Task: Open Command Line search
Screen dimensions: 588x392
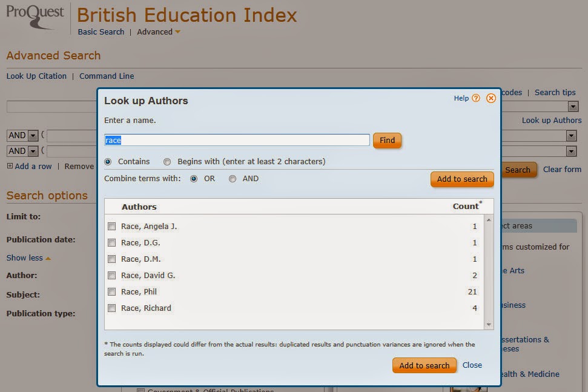Action: click(x=107, y=76)
